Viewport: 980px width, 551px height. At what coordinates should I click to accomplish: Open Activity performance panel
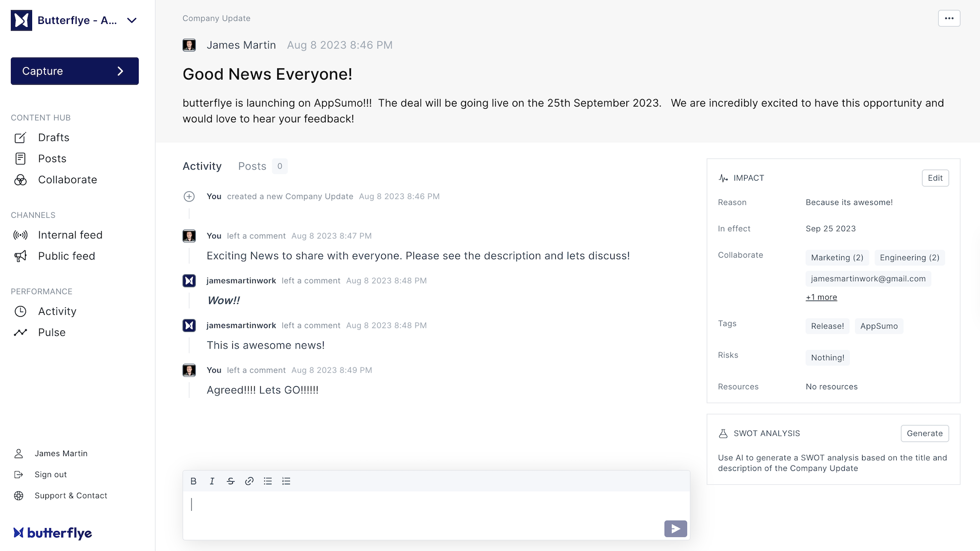click(57, 311)
